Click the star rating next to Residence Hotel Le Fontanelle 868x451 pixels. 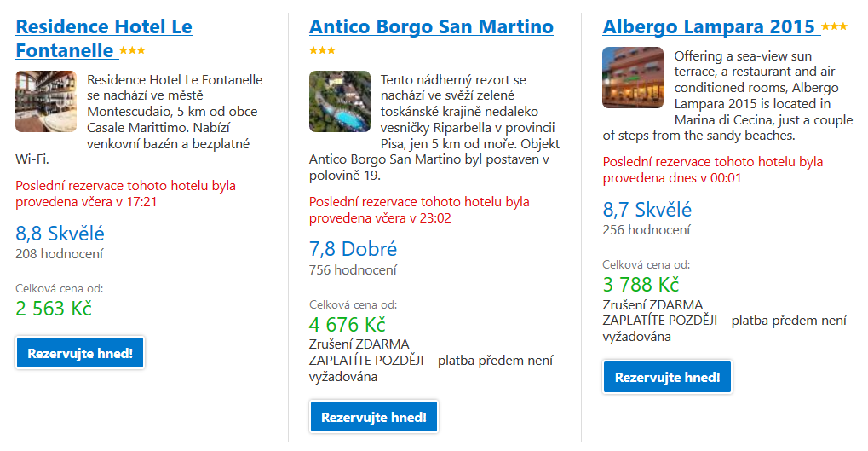point(132,50)
